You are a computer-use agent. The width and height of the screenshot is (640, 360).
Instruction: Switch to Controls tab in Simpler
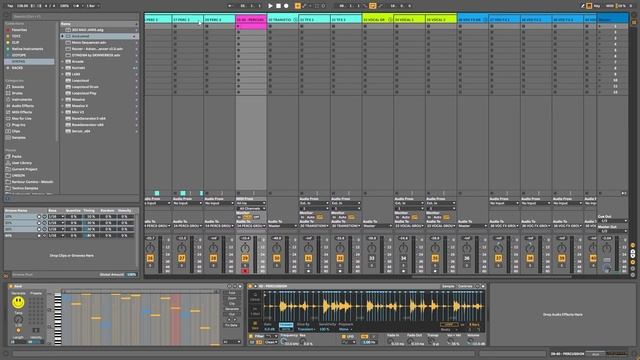click(x=465, y=287)
